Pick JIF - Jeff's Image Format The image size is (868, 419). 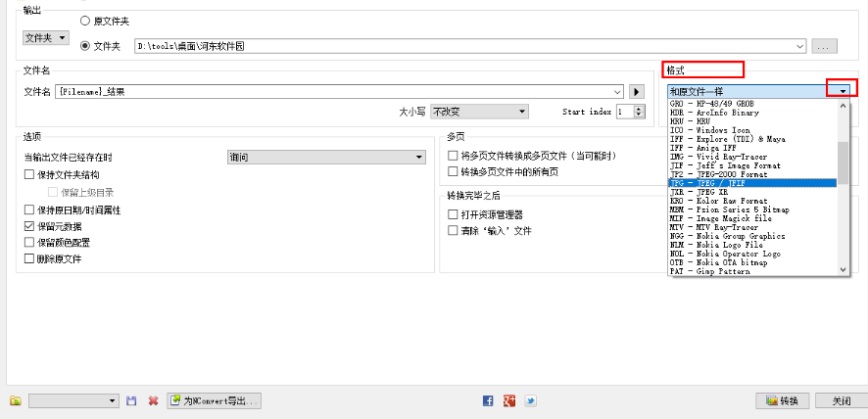(x=752, y=165)
